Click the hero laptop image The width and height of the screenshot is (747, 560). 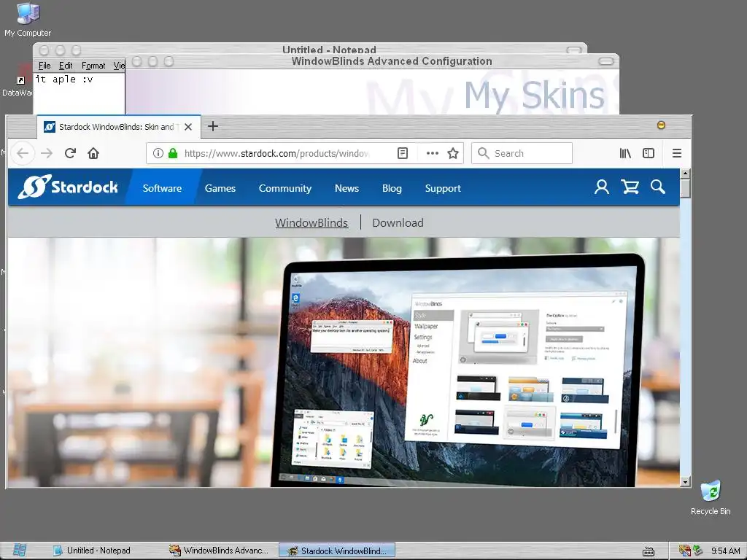457,369
